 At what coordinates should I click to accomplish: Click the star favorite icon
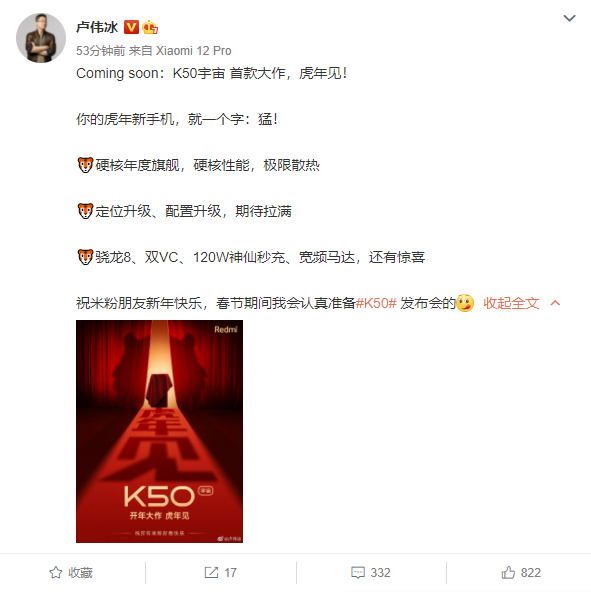pyautogui.click(x=56, y=572)
